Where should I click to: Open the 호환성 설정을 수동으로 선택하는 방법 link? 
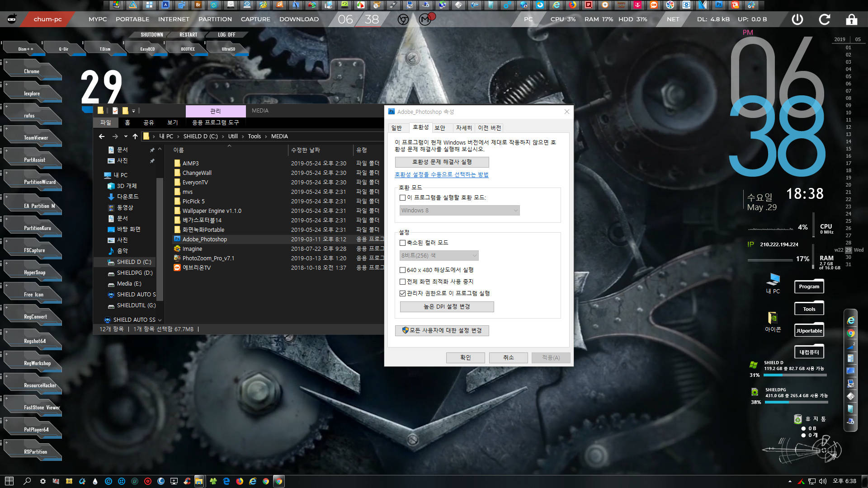(x=441, y=174)
